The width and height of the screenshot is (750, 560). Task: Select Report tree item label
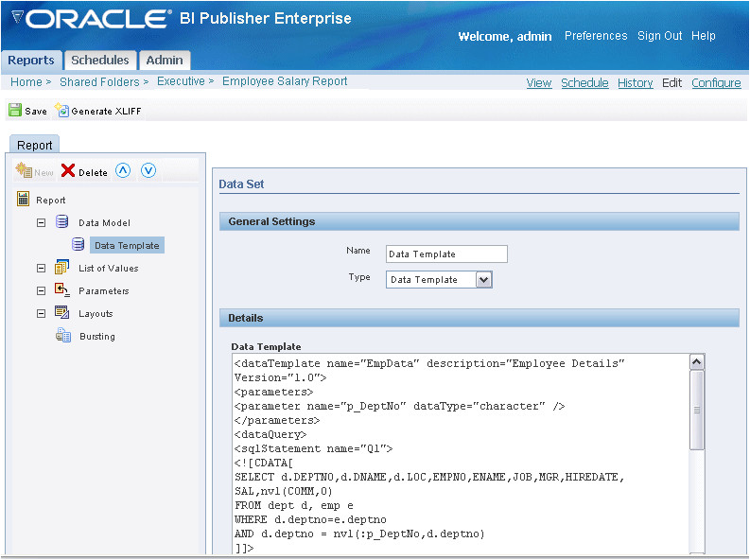[x=51, y=200]
